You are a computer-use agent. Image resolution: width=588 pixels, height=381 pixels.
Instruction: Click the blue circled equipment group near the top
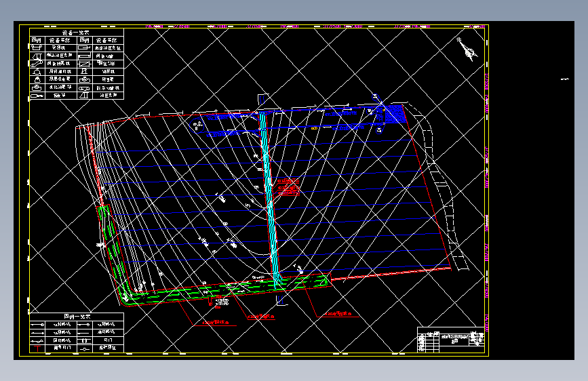point(197,125)
